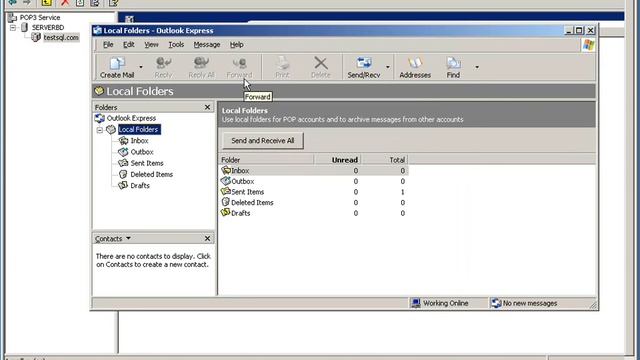Open the Tools menu
The width and height of the screenshot is (640, 360).
(176, 44)
